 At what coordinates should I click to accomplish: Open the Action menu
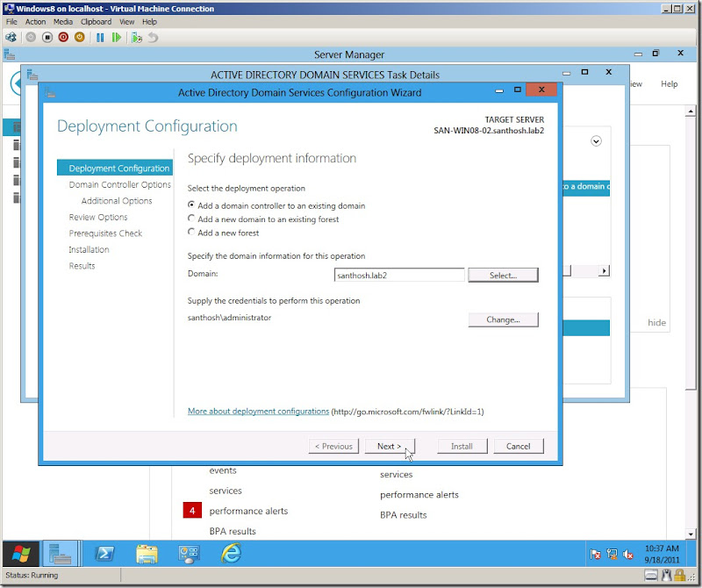[35, 21]
